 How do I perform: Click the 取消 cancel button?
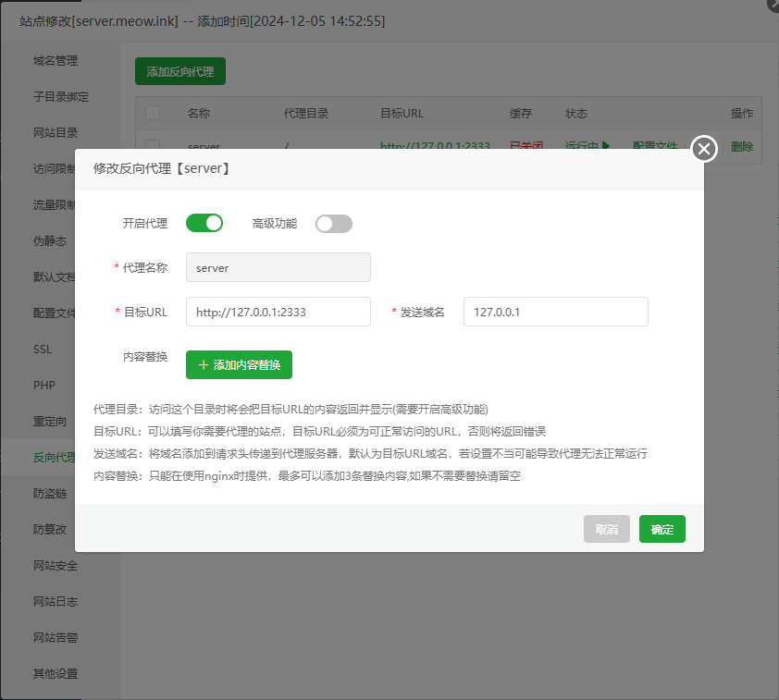[x=606, y=529]
